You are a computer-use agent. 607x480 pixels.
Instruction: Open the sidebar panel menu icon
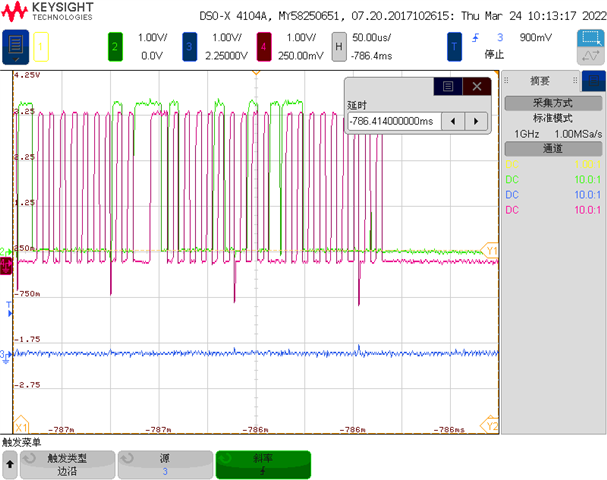coord(593,81)
